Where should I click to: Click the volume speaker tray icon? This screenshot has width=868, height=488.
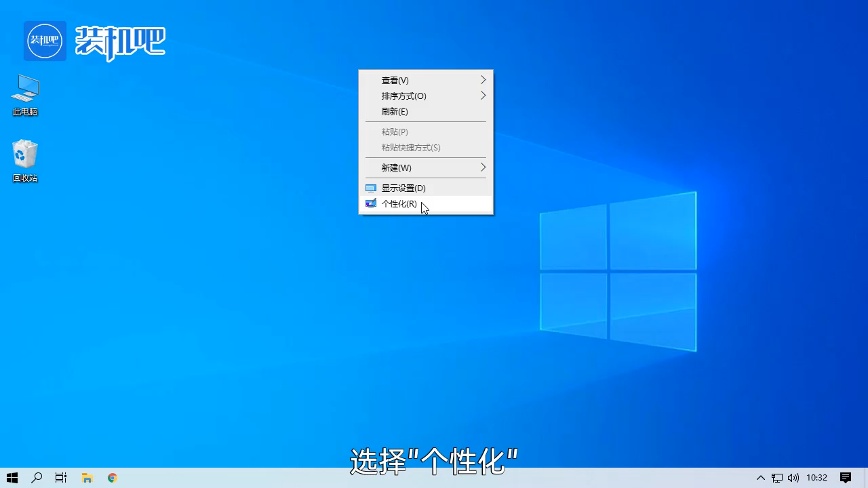[x=793, y=478]
